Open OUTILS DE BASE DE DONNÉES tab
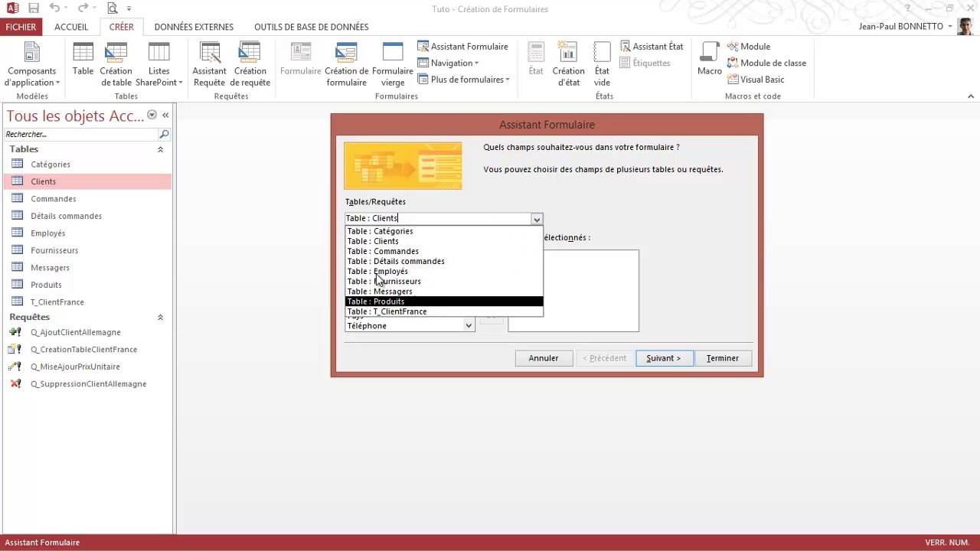The image size is (980, 551). tap(312, 27)
